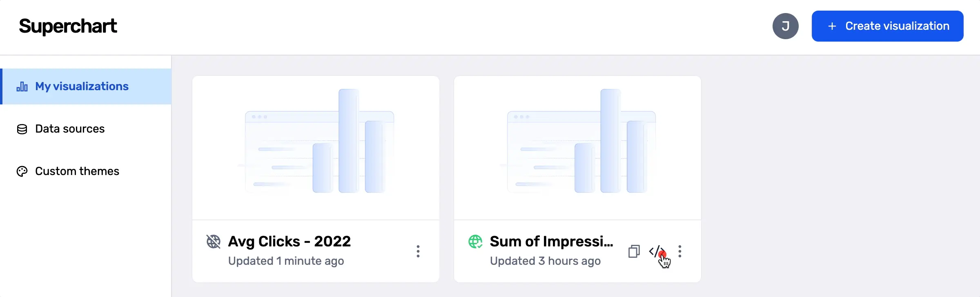980x297 pixels.
Task: Open the three-dot menu on Avg Clicks card
Action: [x=418, y=251]
